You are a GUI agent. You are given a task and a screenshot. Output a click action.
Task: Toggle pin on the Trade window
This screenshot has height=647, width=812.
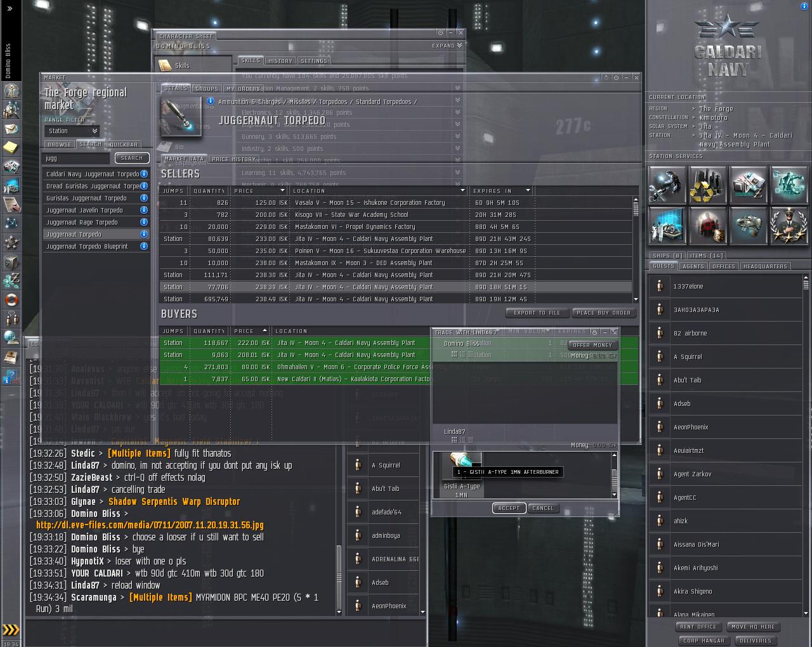tap(594, 332)
